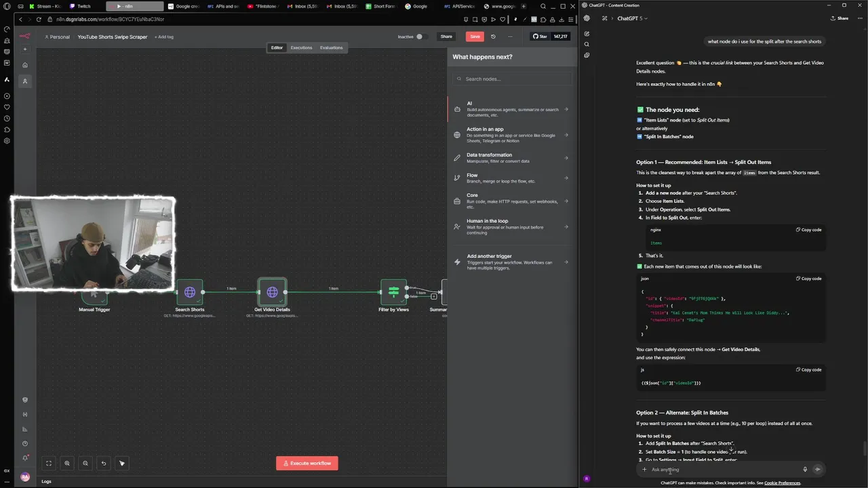Click the user avatar at sidebar bottom
The image size is (868, 488).
25,476
